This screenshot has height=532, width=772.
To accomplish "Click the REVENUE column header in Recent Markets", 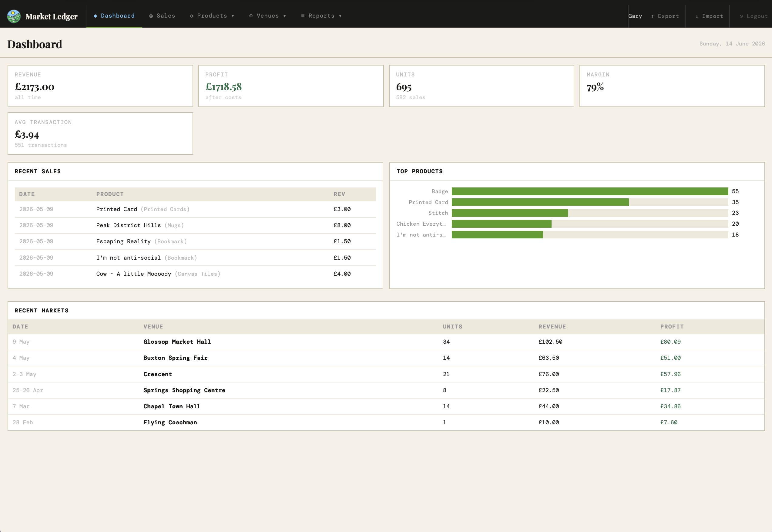I will [552, 327].
